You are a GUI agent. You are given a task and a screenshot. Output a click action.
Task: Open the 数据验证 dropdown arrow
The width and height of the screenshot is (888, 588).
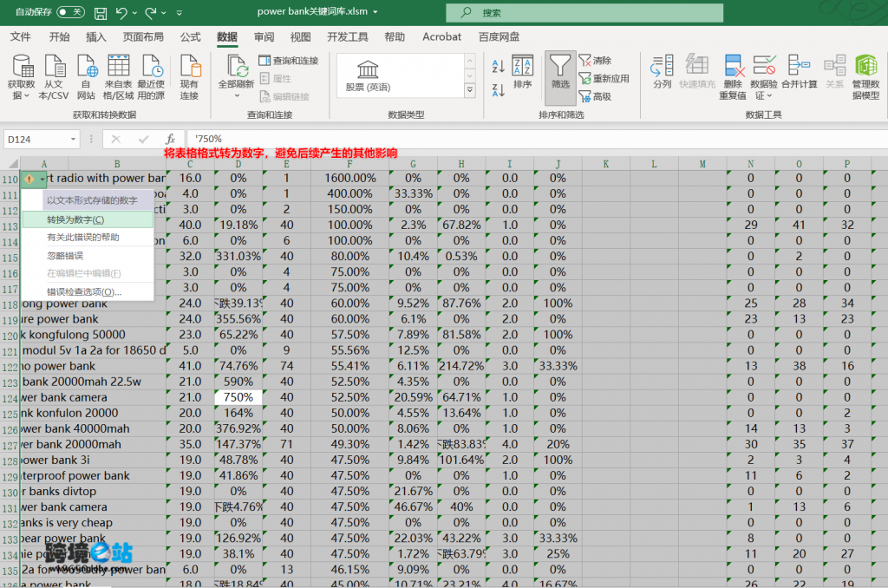(x=769, y=95)
